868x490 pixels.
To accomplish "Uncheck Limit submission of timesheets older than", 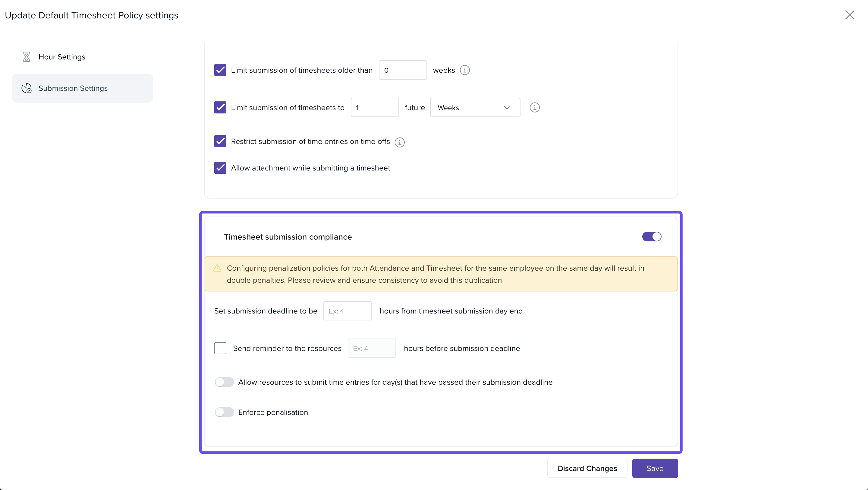I will (220, 70).
